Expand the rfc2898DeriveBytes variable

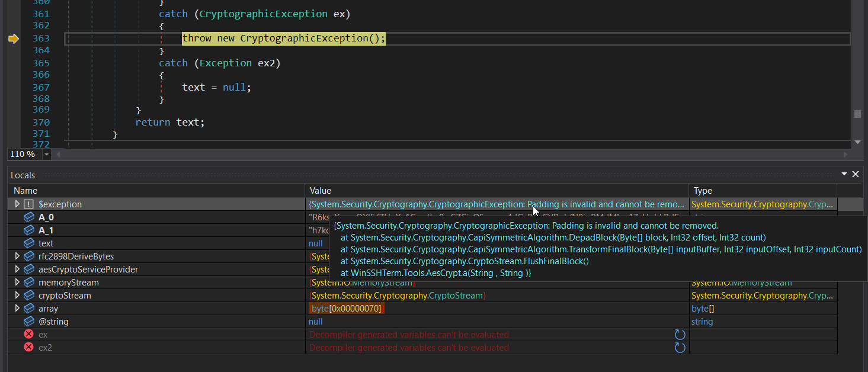click(x=17, y=256)
